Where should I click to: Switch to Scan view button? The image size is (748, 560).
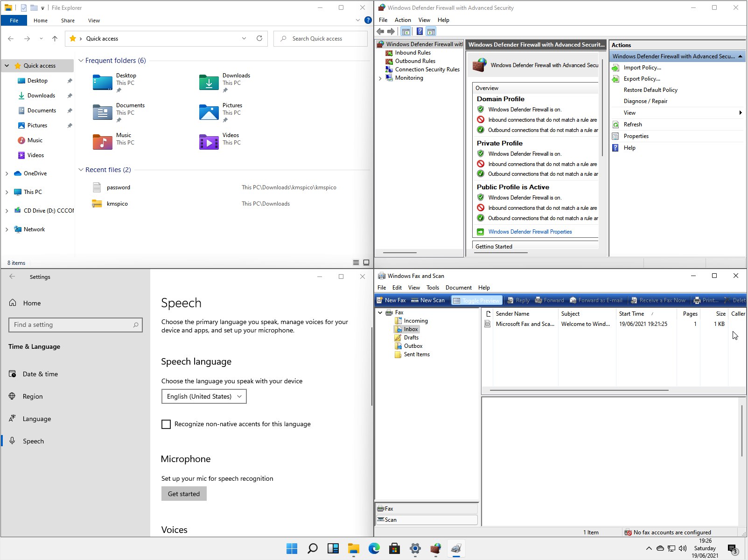pos(426,520)
